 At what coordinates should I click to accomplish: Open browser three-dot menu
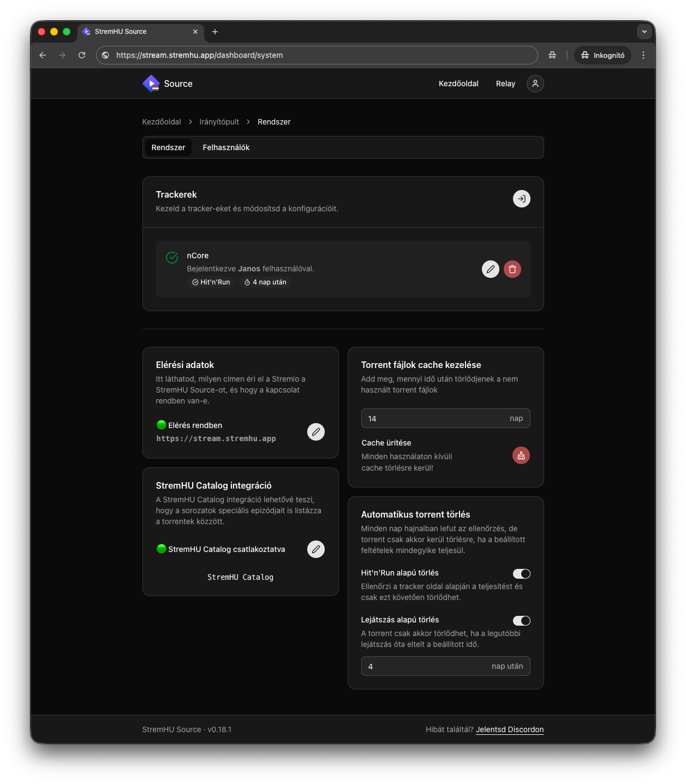coord(643,55)
